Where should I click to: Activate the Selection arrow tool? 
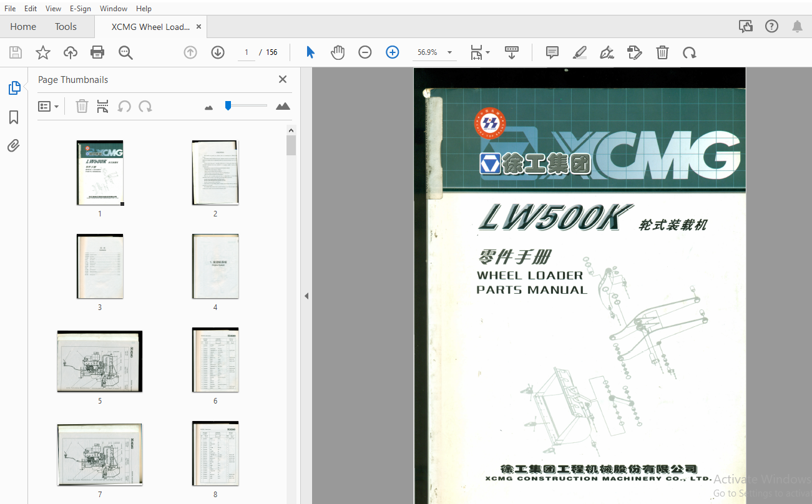point(310,52)
